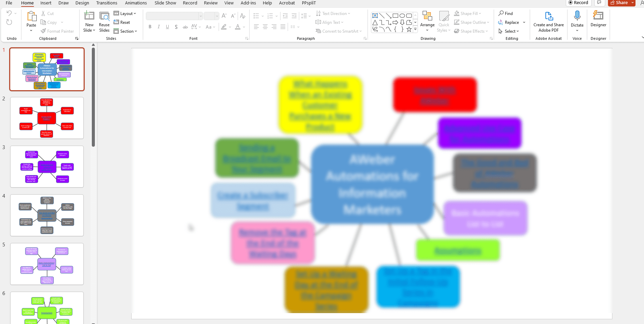Viewport: 644px width, 324px height.
Task: Click the Undo arrow icon
Action: pos(9,13)
